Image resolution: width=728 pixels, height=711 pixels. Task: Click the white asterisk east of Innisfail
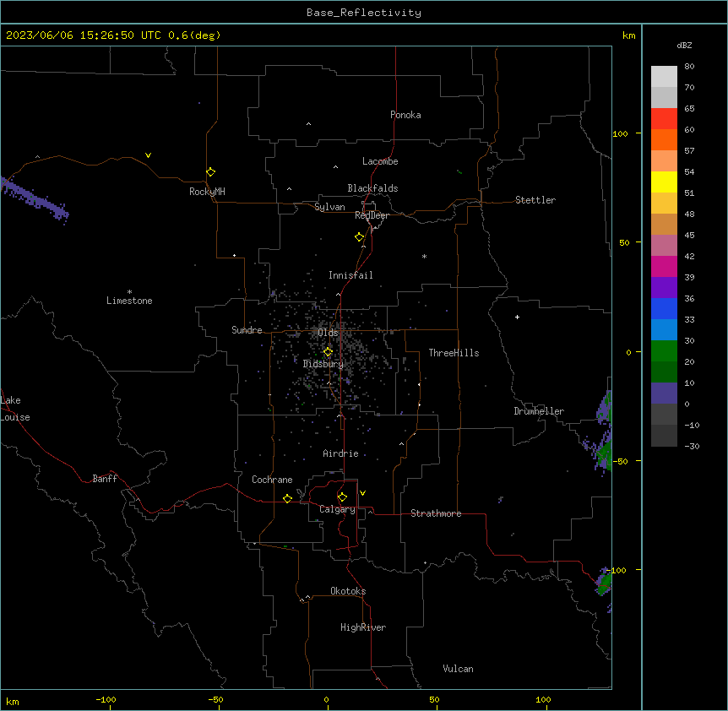424,256
